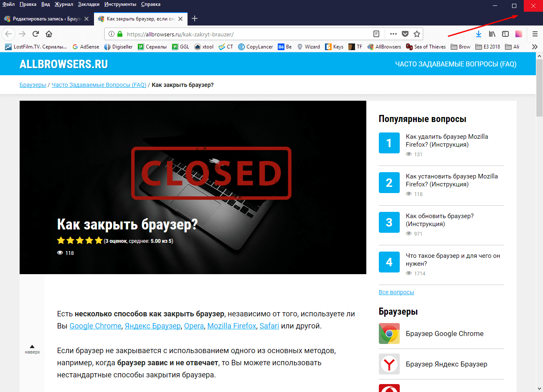Click the fifth rating star
Screen dimensions: 543x392
coord(99,240)
